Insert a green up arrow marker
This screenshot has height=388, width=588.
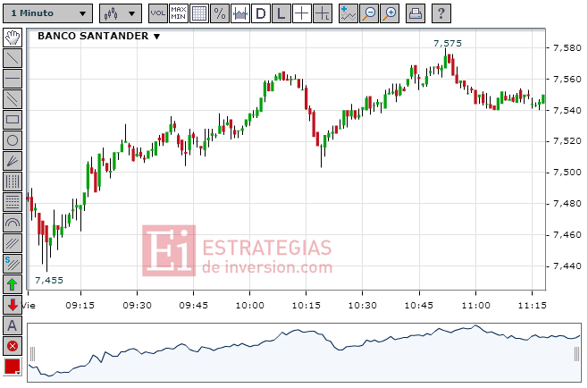coord(13,284)
